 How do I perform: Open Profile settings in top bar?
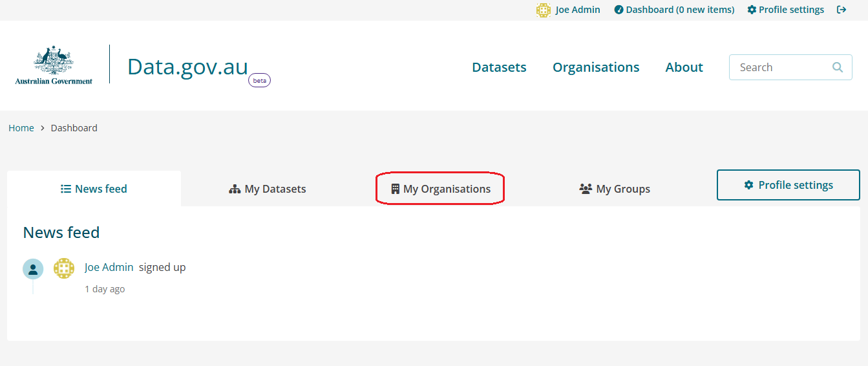(785, 10)
